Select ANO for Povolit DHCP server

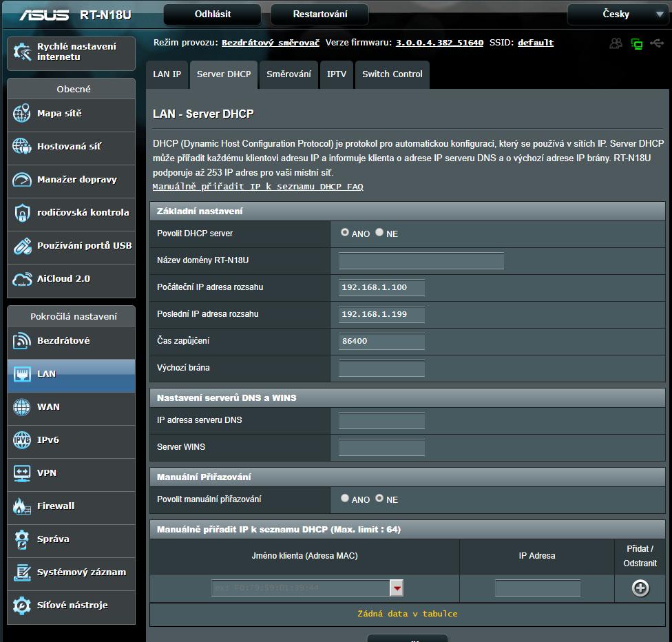coord(345,233)
